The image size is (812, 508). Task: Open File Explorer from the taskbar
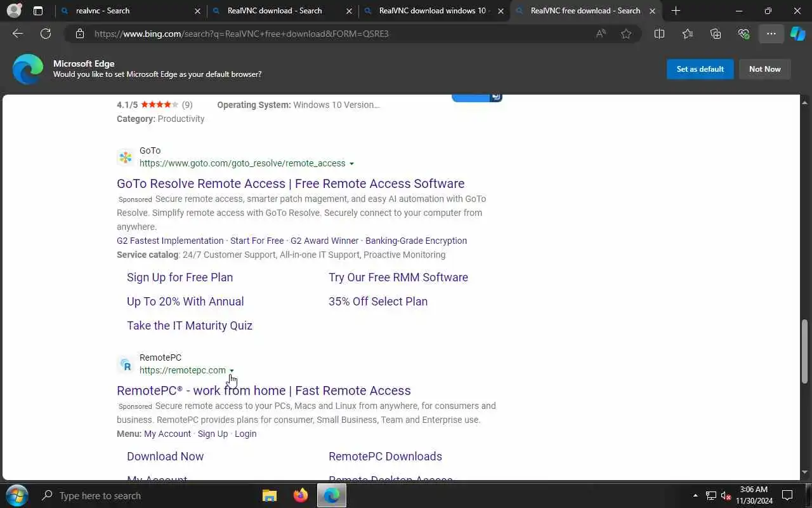point(270,495)
